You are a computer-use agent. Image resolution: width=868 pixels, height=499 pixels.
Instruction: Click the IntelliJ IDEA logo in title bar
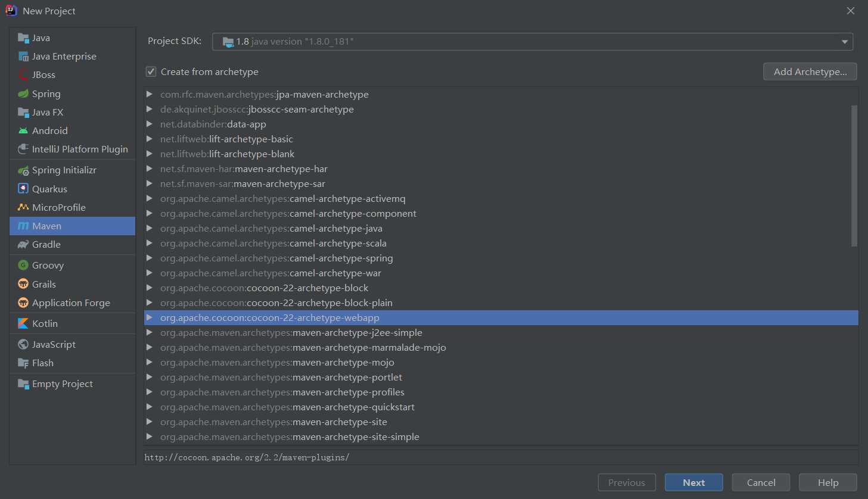11,11
